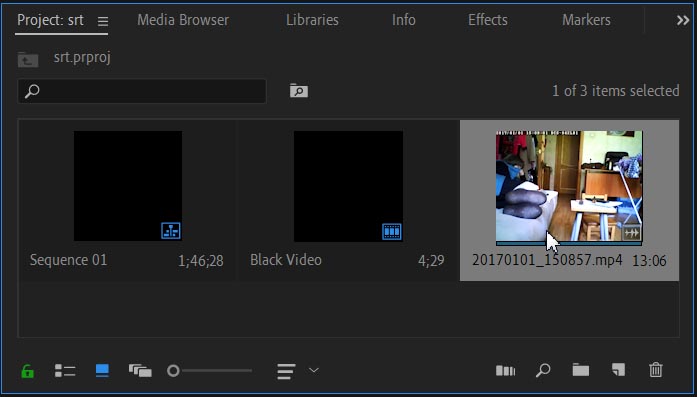Open the Info tab
This screenshot has height=397, width=697.
pos(404,20)
